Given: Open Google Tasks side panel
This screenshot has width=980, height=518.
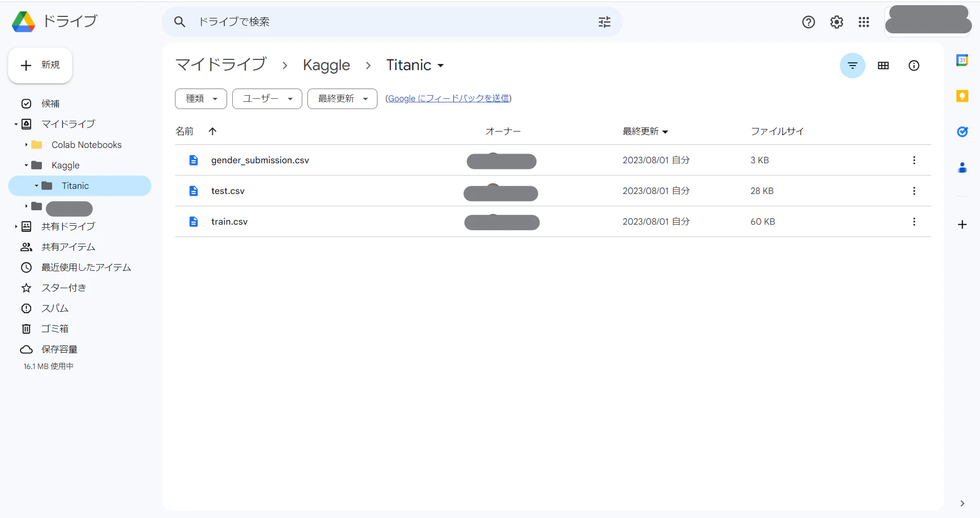Looking at the screenshot, I should (962, 132).
